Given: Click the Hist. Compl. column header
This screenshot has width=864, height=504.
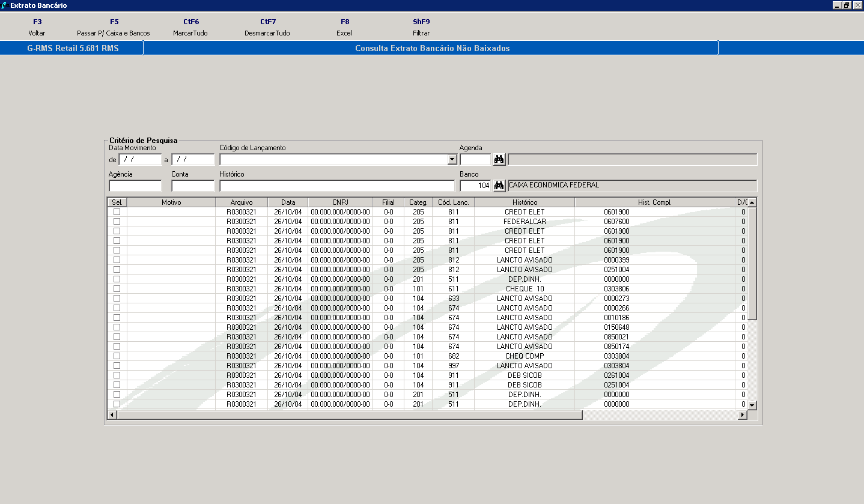Looking at the screenshot, I should click(655, 202).
